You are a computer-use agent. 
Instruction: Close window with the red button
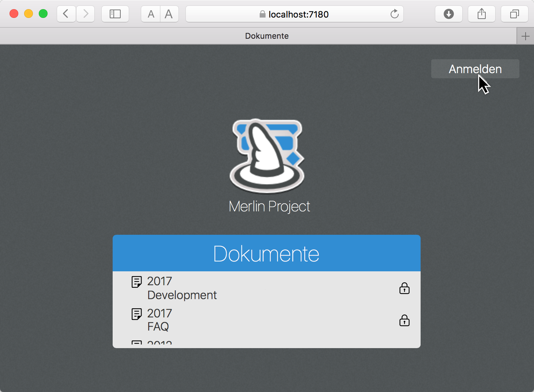point(14,14)
